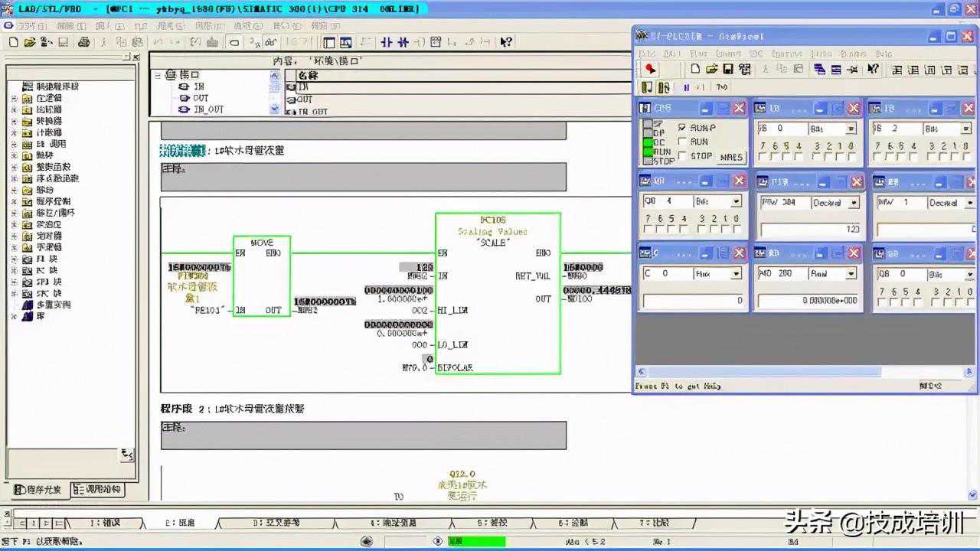This screenshot has height=551, width=980.
Task: Expand the first folder in the instruction tree
Action: [x=14, y=98]
